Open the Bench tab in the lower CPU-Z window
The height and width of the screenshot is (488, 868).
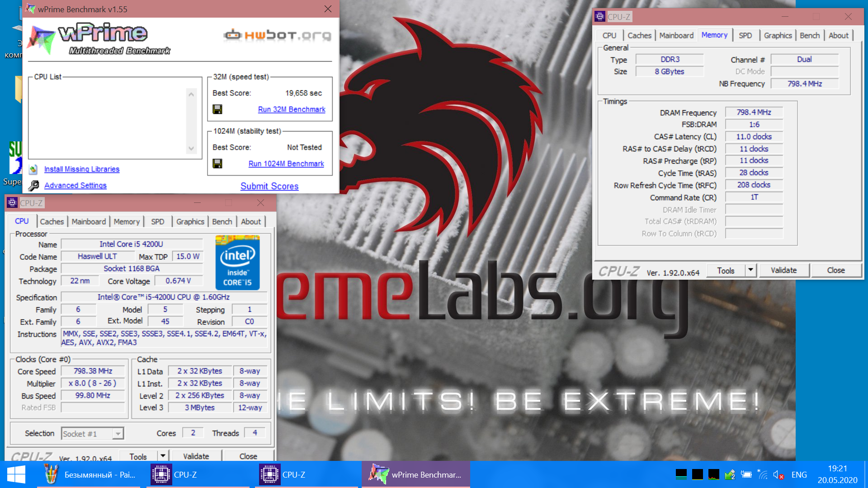coord(222,221)
